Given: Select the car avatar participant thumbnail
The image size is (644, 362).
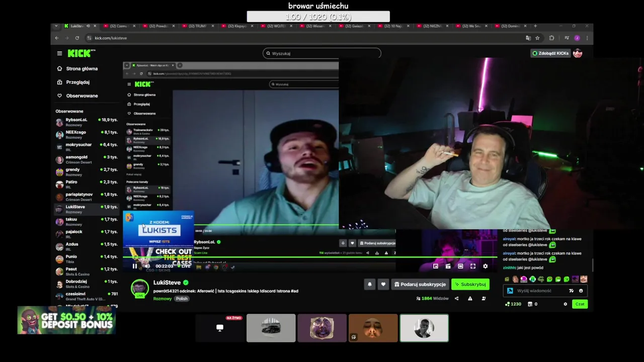Looking at the screenshot, I should click(271, 328).
